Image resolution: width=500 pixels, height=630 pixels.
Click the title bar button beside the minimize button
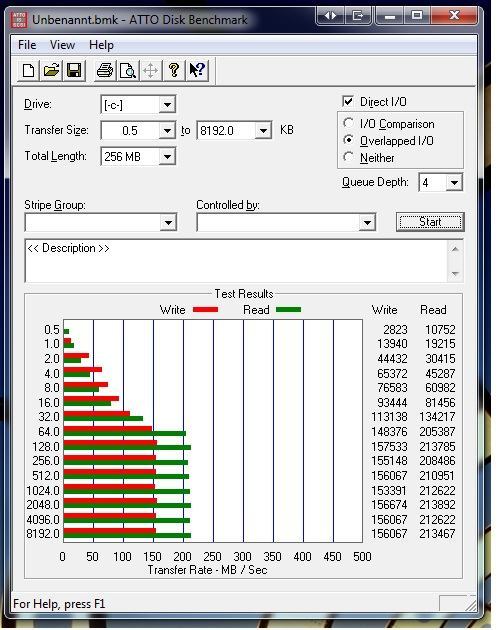[x=357, y=16]
